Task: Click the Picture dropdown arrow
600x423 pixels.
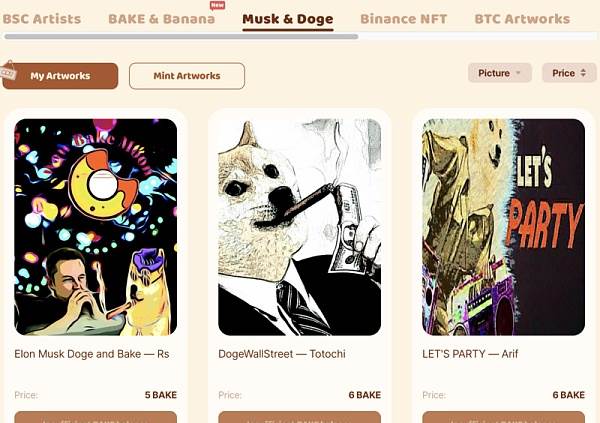Action: (x=518, y=73)
